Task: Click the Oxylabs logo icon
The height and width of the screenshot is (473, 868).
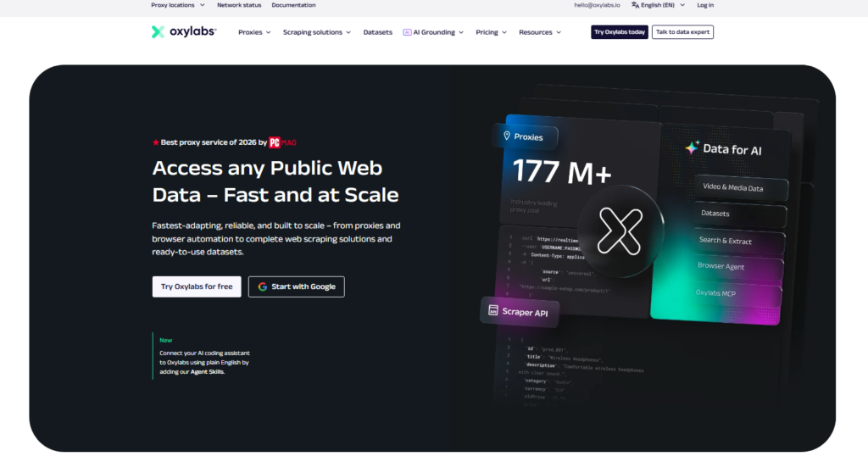Action: 158,32
